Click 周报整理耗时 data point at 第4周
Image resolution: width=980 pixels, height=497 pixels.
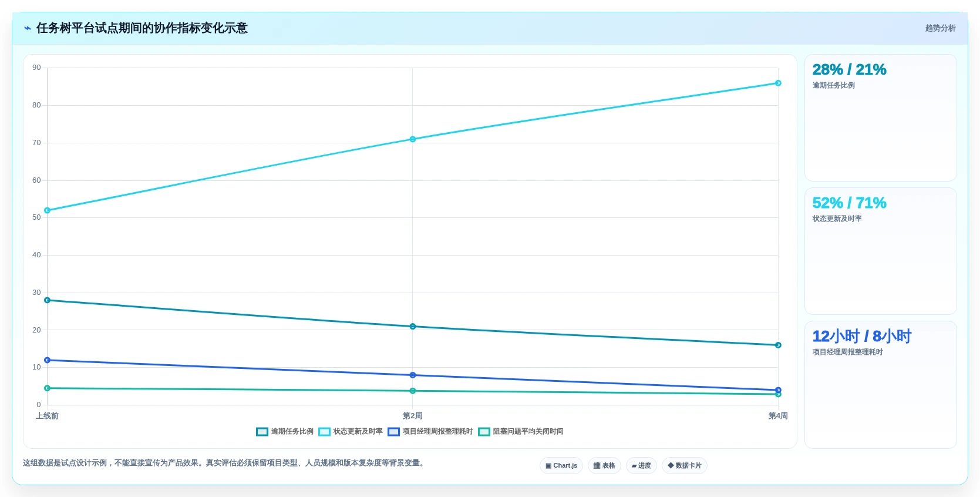(778, 390)
